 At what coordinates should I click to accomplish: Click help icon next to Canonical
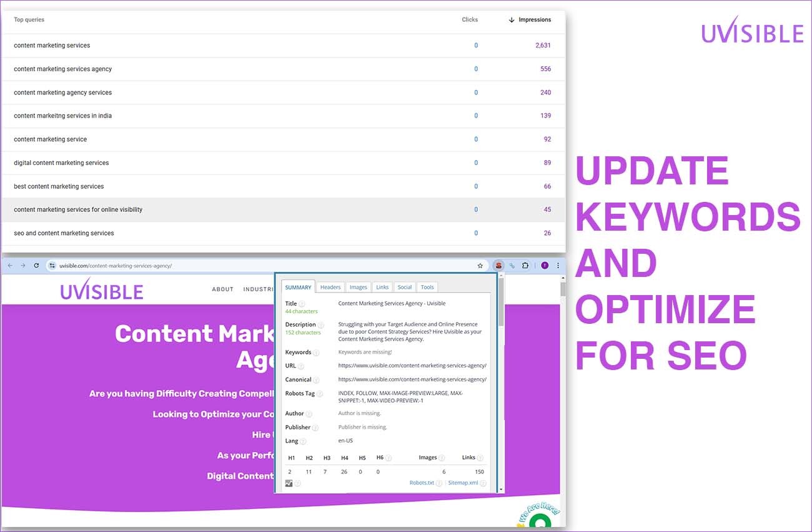317,380
